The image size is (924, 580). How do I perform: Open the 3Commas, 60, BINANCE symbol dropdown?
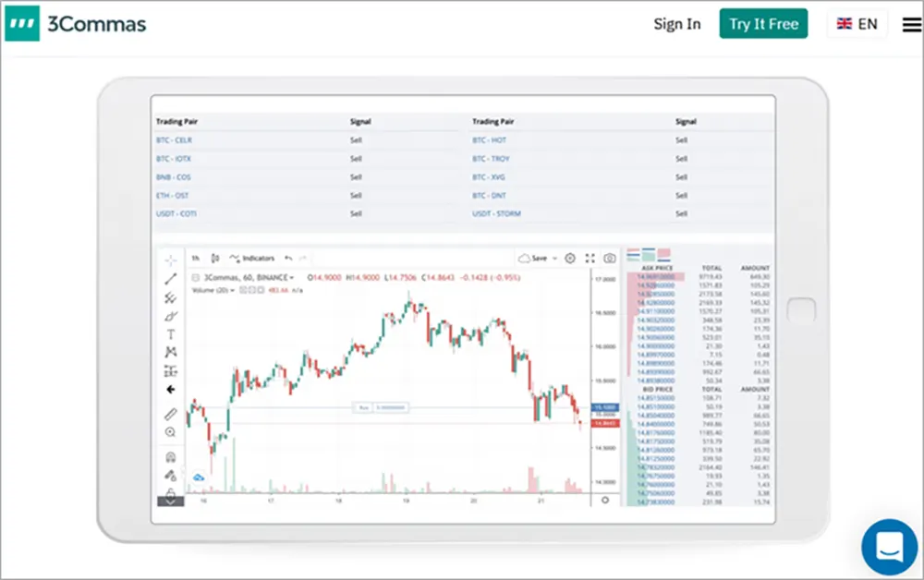tap(249, 277)
